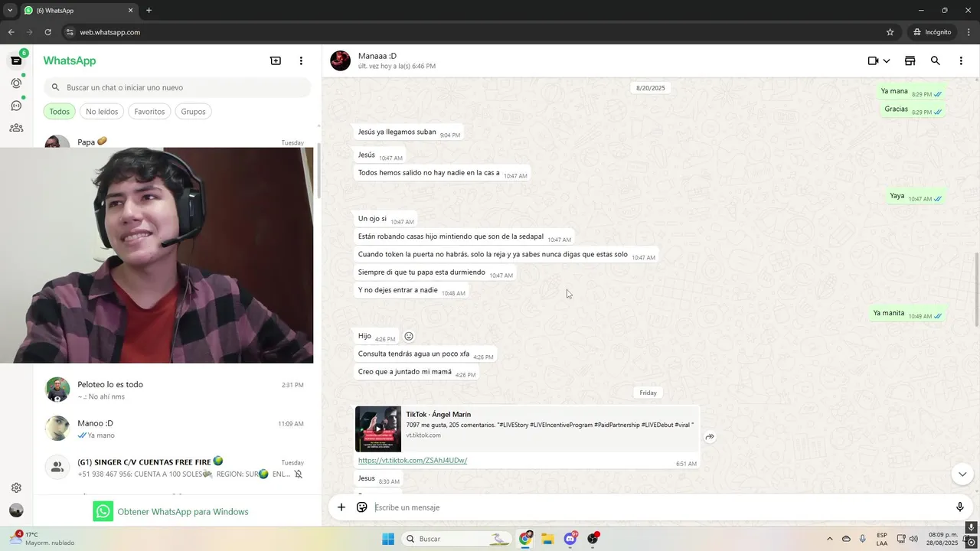Image resolution: width=980 pixels, height=551 pixels.
Task: Jump to latest messages arrow
Action: 962,474
